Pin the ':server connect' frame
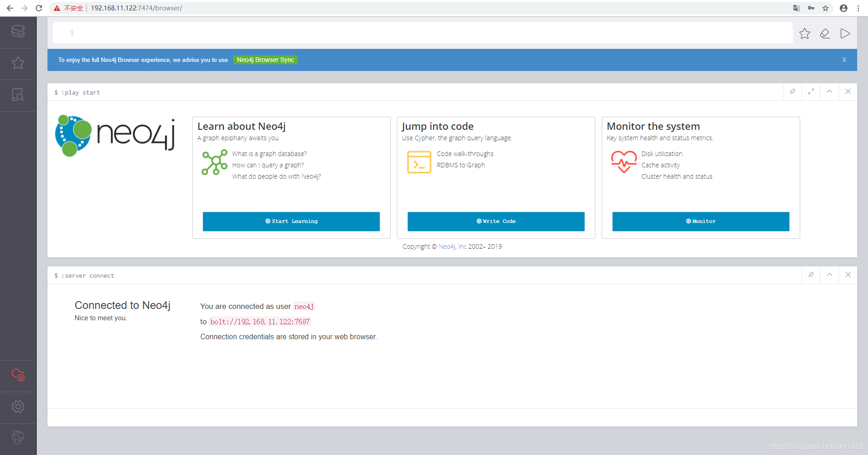 pyautogui.click(x=811, y=275)
